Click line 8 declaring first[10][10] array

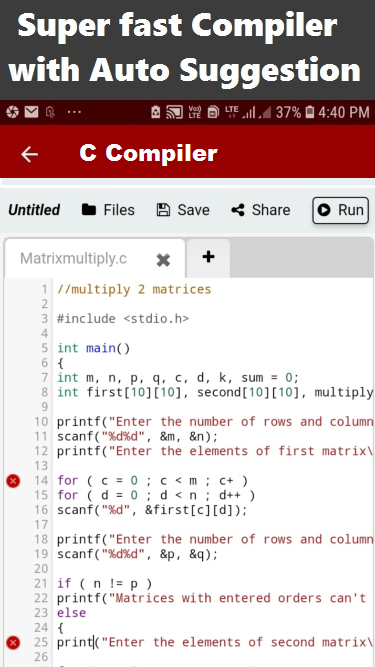[x=215, y=392]
